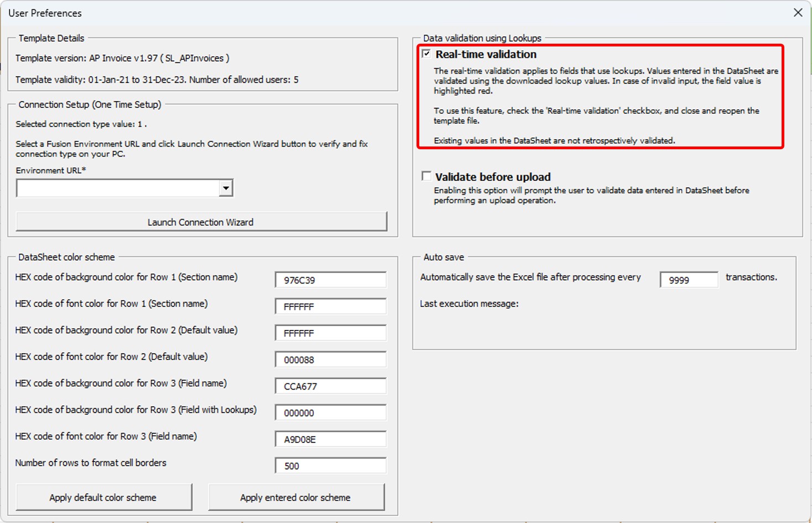Screen dimensions: 812x523
Task: Click the FFFFFF Row 1 font color field
Action: click(x=330, y=306)
